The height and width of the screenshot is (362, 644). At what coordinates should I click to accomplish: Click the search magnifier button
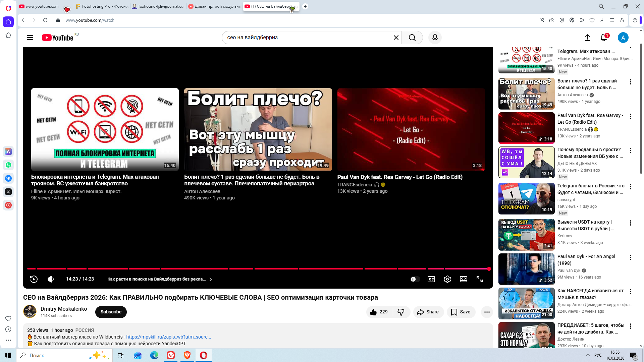point(412,38)
